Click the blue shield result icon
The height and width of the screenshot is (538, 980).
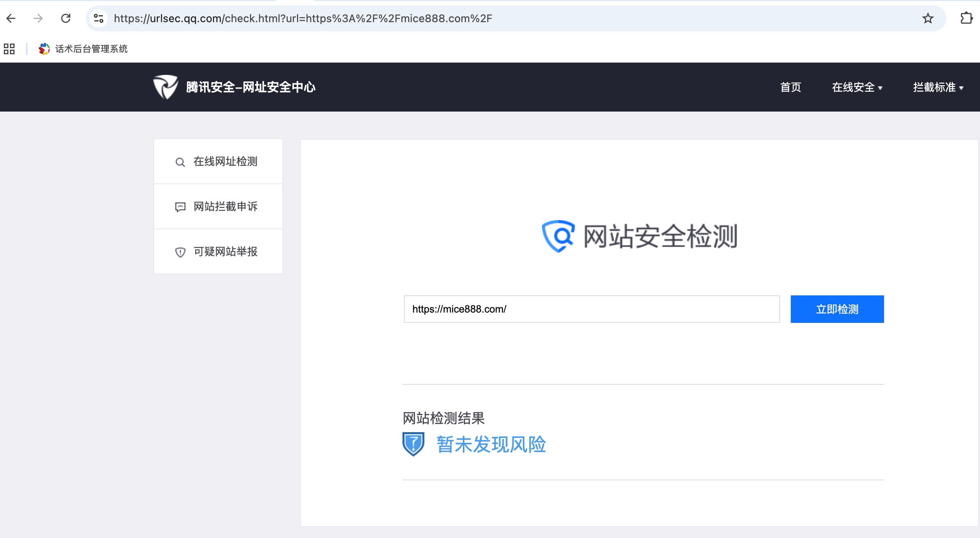click(x=413, y=444)
